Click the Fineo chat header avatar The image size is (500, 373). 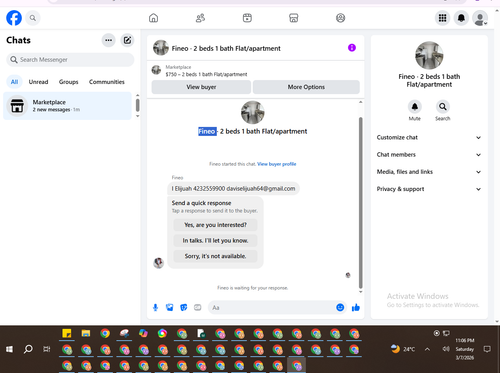(161, 48)
